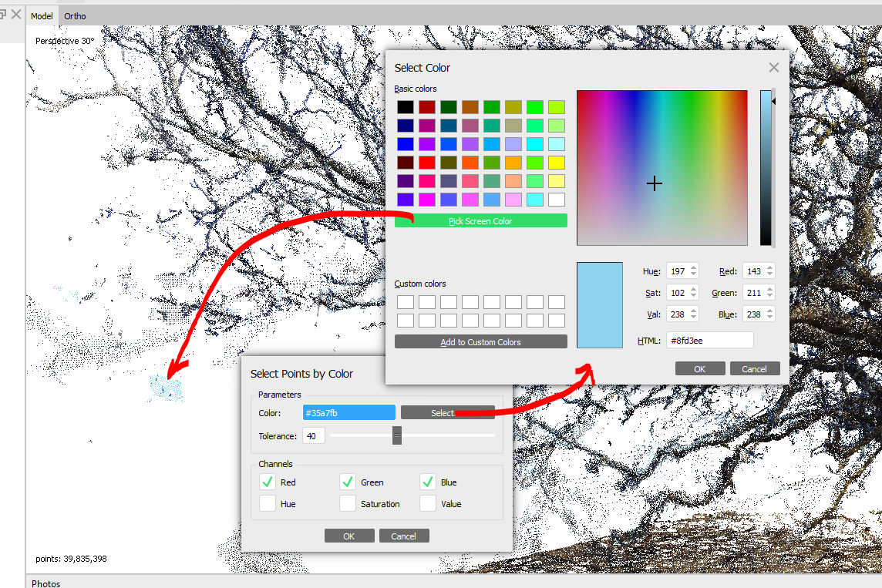Viewport: 882px width, 588px height.
Task: Increase the Green value with up arrow
Action: tap(770, 289)
